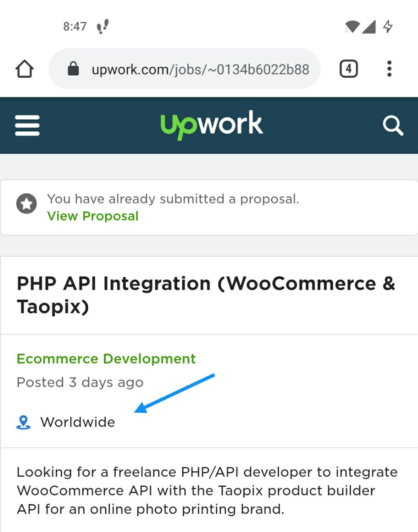This screenshot has height=532, width=418.
Task: Tap the Wi-Fi signal icon in status bar
Action: tap(352, 27)
